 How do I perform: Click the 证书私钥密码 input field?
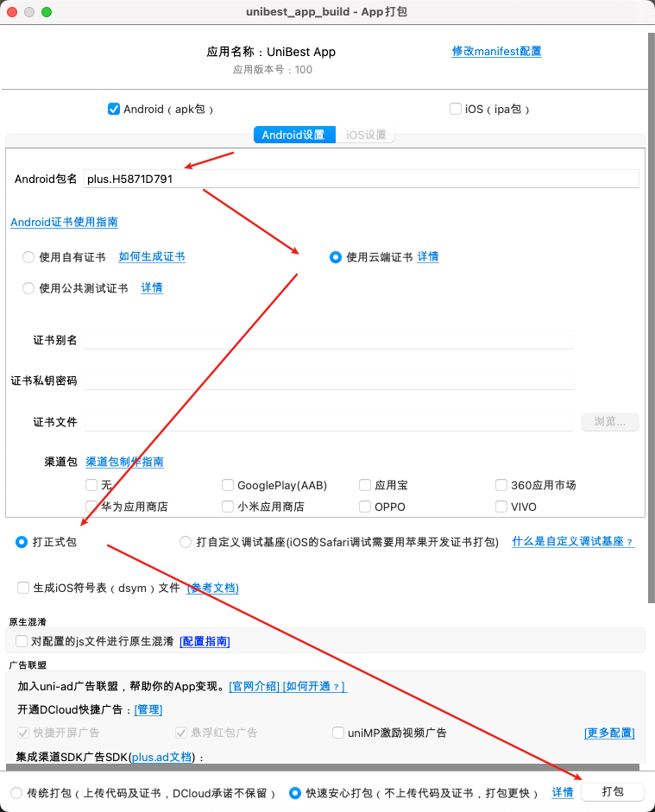[x=329, y=381]
